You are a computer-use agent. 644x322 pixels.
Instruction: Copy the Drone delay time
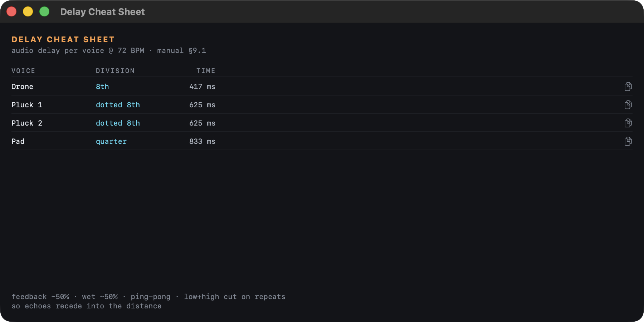pos(628,87)
